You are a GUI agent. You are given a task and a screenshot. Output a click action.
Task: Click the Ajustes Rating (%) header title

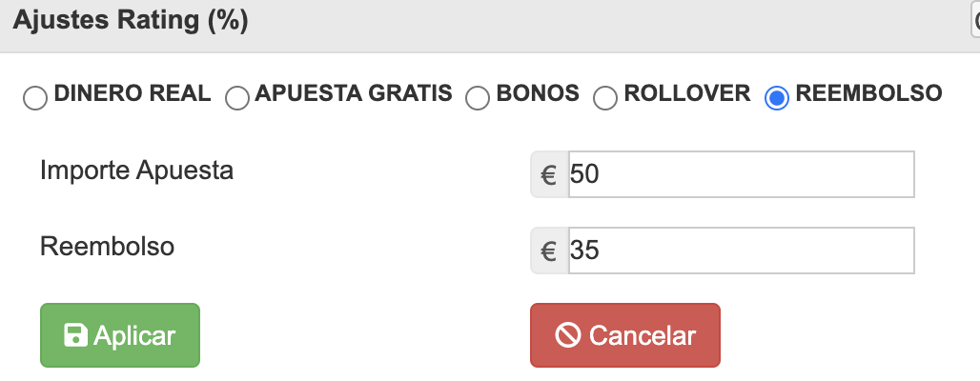(x=131, y=20)
